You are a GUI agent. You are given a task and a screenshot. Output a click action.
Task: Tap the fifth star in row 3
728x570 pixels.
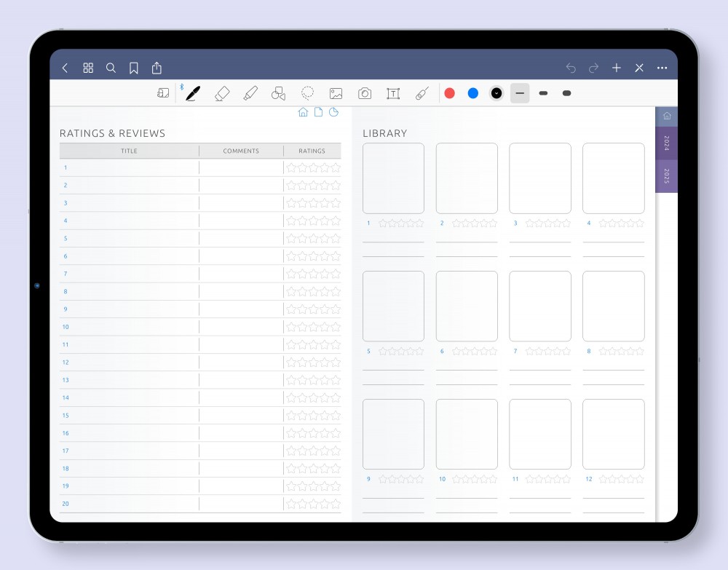click(x=336, y=203)
